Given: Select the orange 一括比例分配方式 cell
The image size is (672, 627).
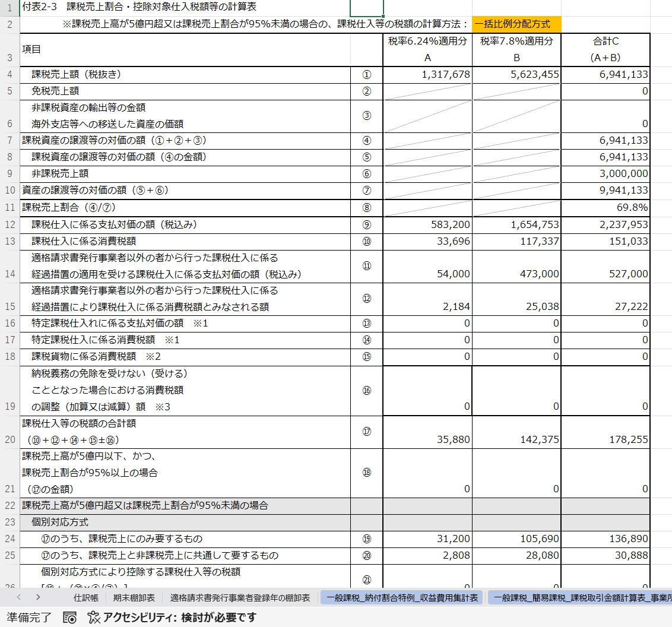Looking at the screenshot, I should click(x=516, y=24).
